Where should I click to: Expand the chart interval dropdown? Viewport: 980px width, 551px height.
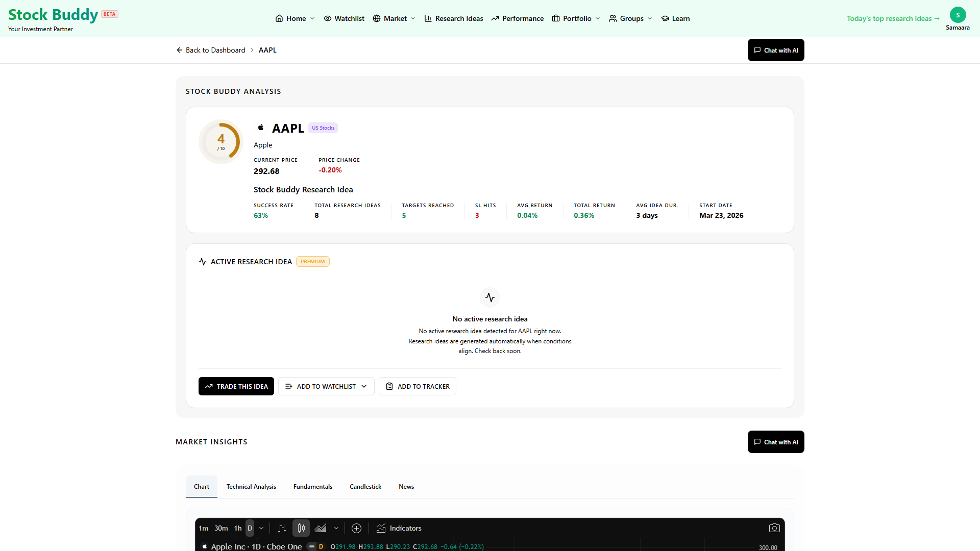(x=261, y=528)
